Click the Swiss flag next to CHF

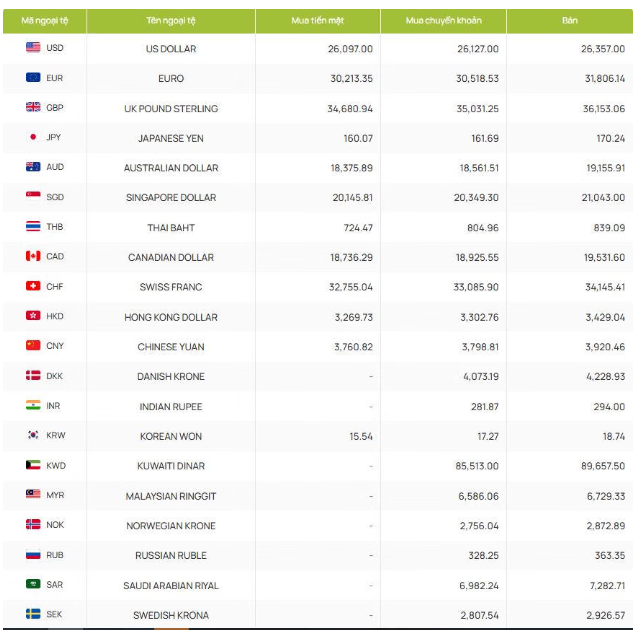33,286
